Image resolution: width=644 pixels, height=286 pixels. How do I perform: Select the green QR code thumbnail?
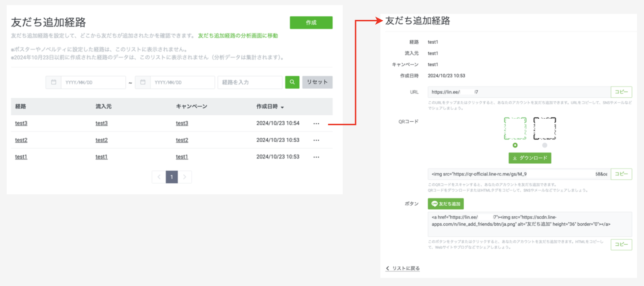click(x=515, y=128)
